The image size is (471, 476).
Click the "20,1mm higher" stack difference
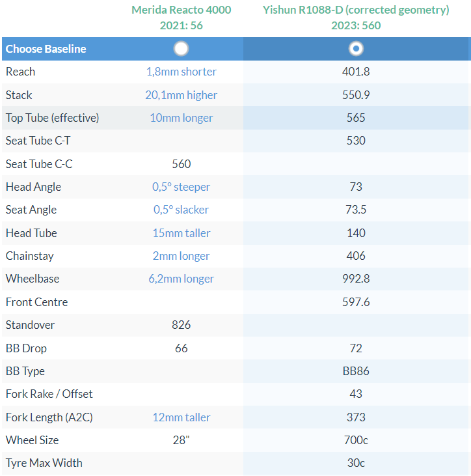(182, 95)
